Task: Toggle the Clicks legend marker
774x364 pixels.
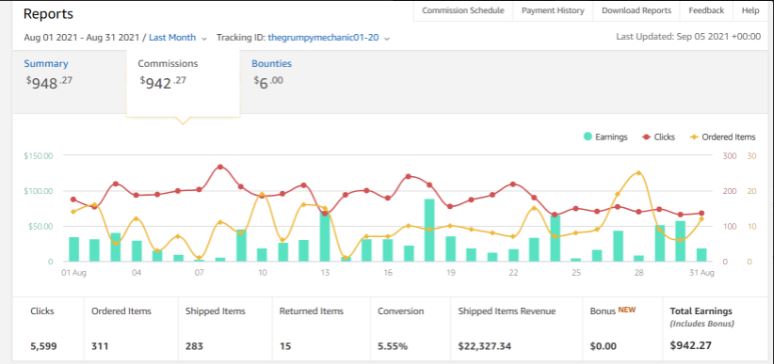Action: coord(646,137)
